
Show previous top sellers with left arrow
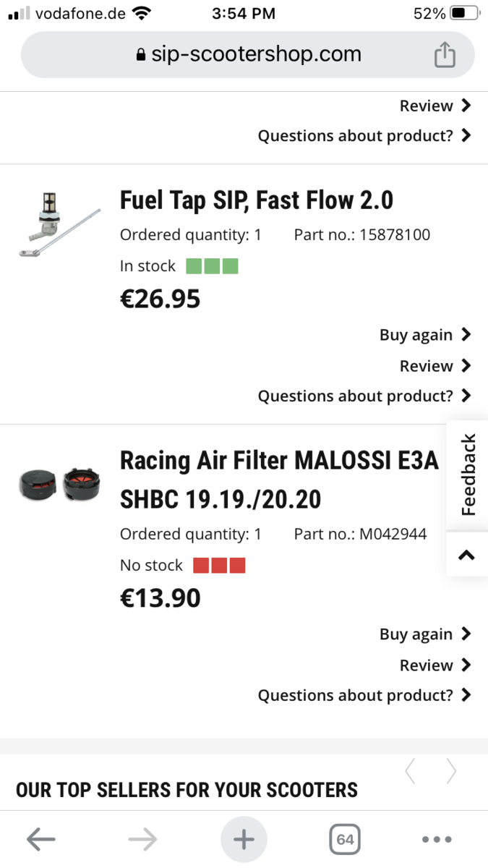pos(410,772)
